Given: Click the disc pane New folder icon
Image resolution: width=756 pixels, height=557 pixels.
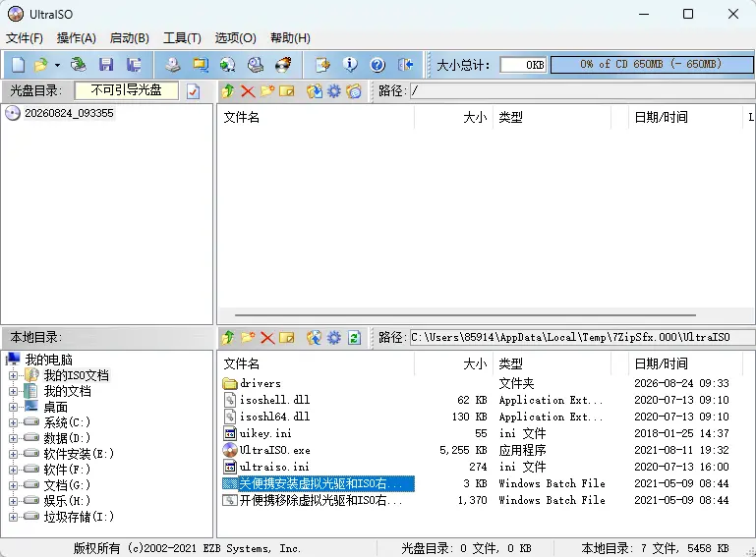Looking at the screenshot, I should 267,91.
